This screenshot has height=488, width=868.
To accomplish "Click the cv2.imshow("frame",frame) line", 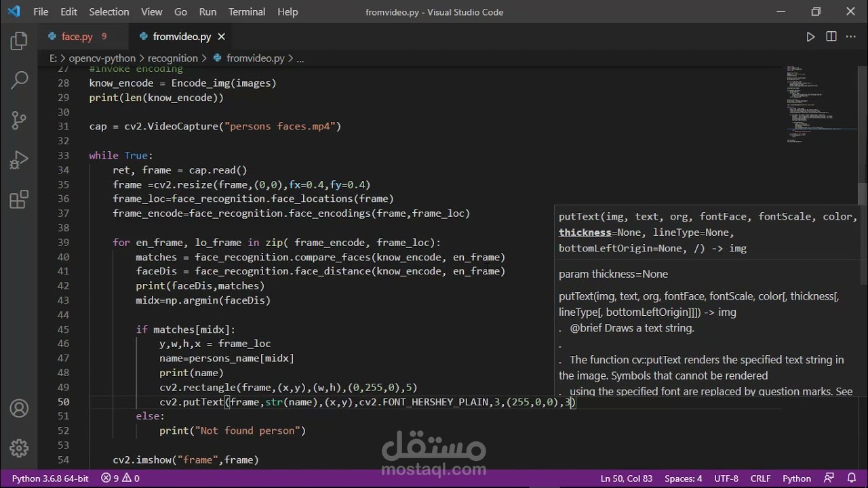I will pyautogui.click(x=186, y=460).
